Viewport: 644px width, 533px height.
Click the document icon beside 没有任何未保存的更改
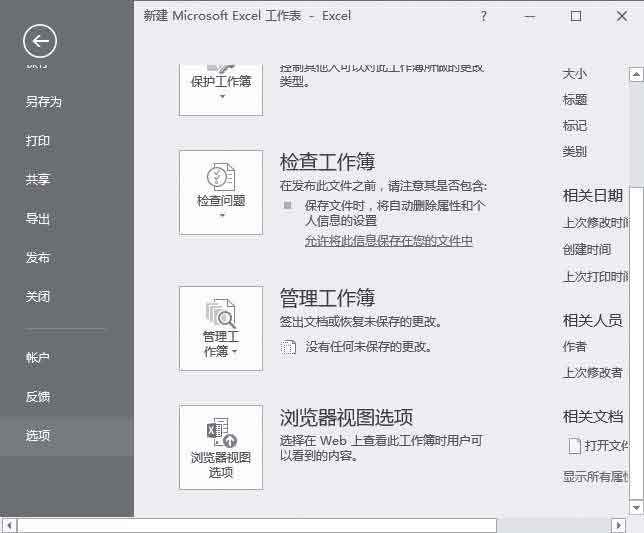(x=289, y=347)
